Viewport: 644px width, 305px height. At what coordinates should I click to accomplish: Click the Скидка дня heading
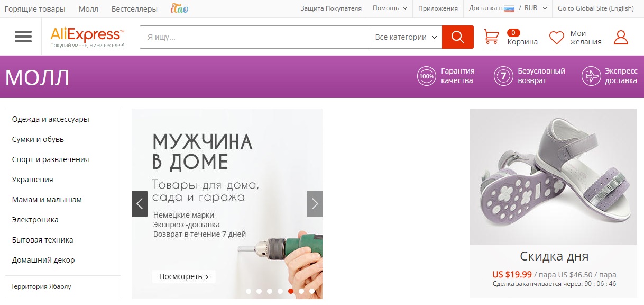(x=554, y=257)
